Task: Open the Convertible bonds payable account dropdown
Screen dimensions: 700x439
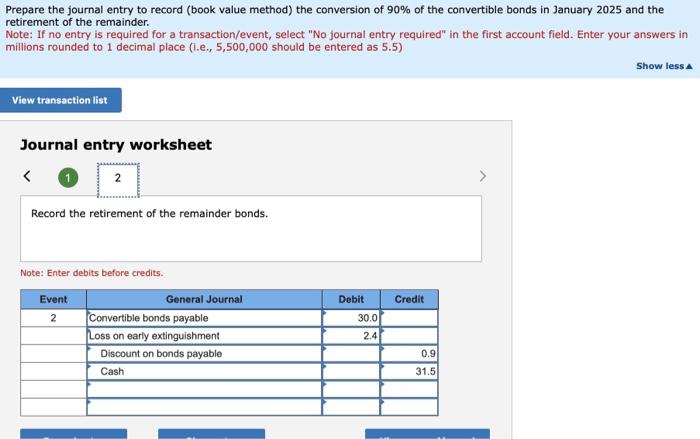Action: (204, 318)
